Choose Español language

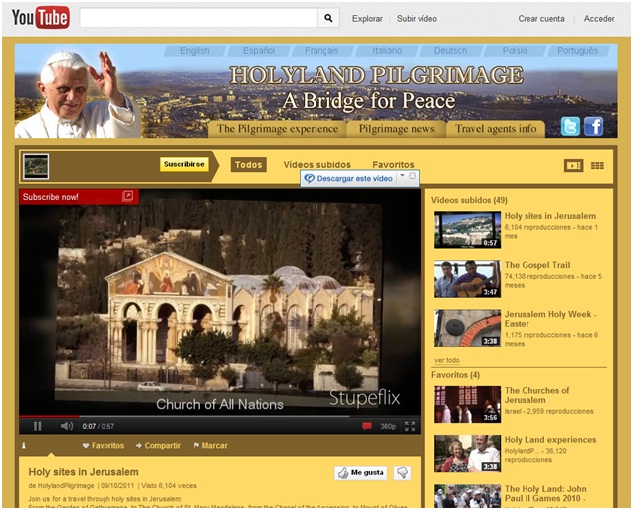[259, 51]
